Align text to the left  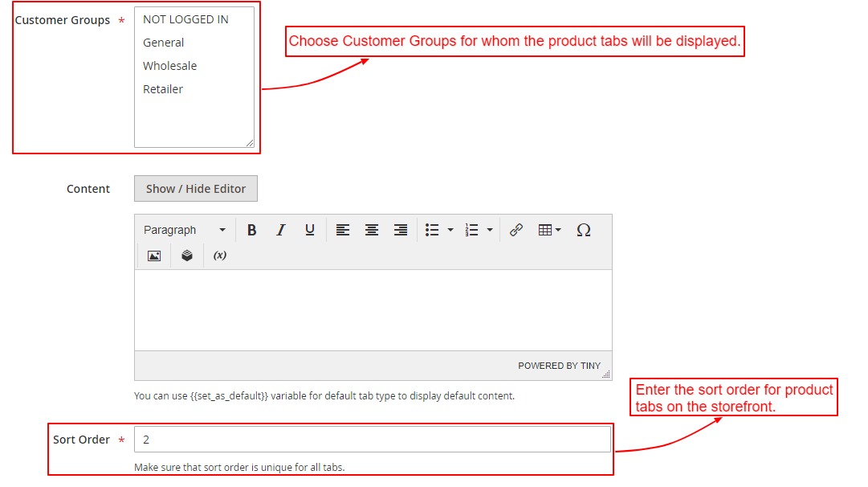(x=343, y=230)
